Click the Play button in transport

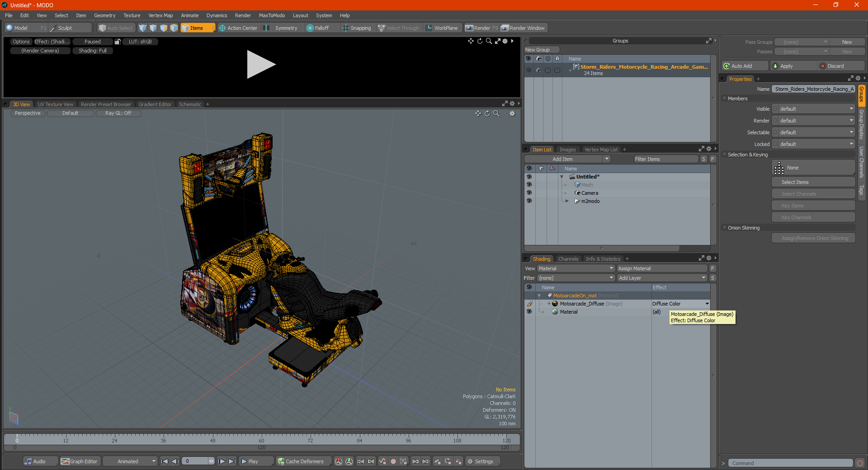tap(256, 461)
